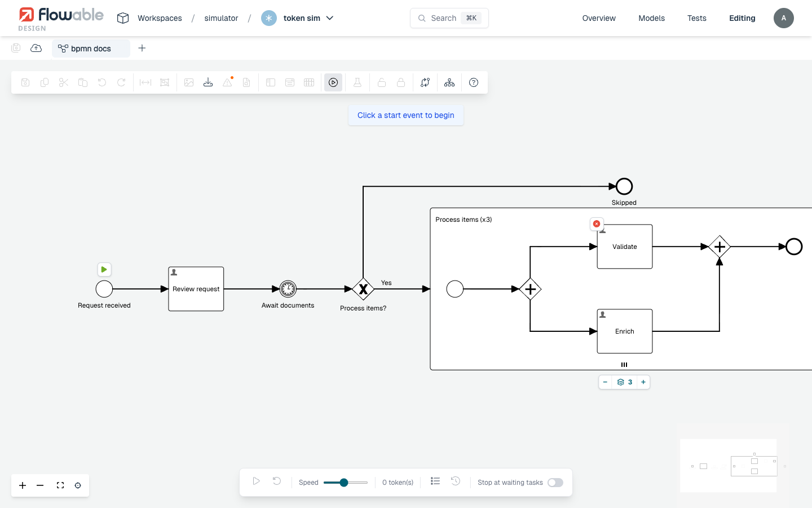Switch to the Models tab

[651, 18]
